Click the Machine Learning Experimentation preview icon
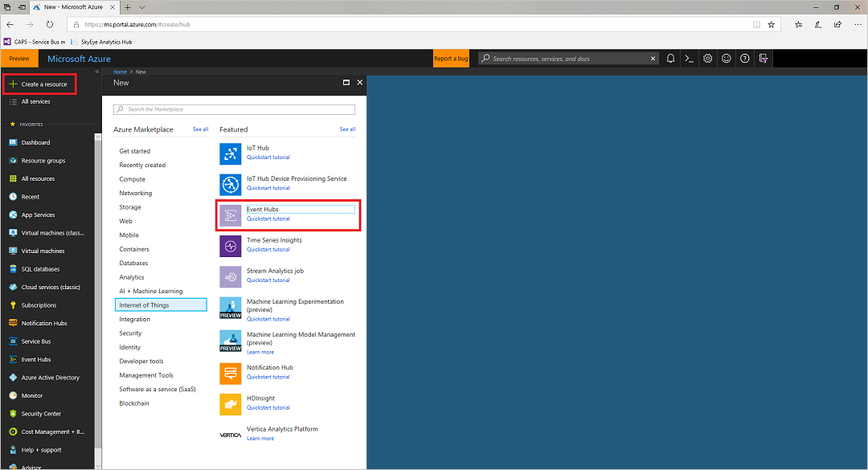 click(231, 308)
